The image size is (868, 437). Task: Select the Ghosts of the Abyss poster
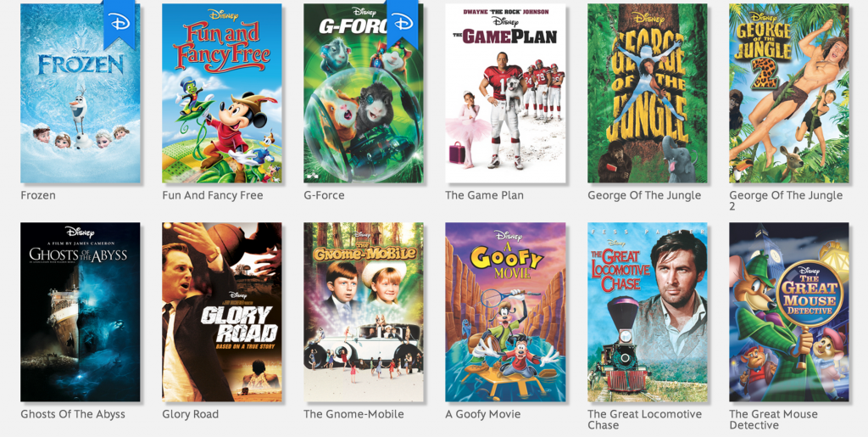[x=81, y=311]
